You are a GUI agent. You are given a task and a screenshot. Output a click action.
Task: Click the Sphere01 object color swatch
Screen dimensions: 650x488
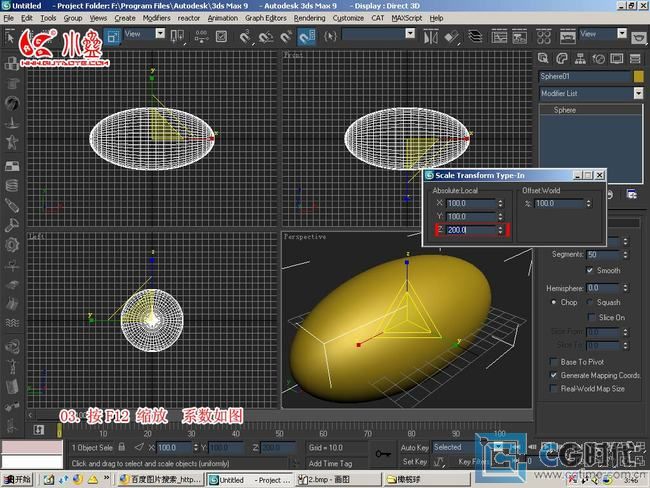click(x=638, y=76)
